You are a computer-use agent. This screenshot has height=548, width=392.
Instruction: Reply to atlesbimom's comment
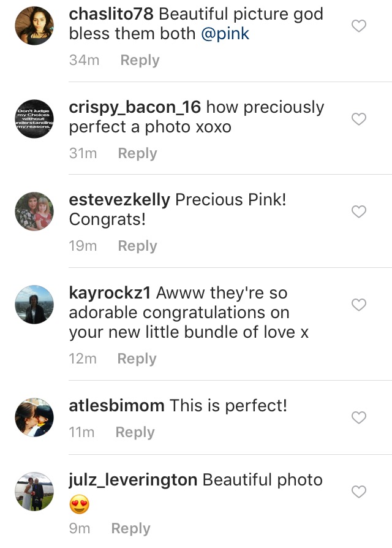[135, 432]
